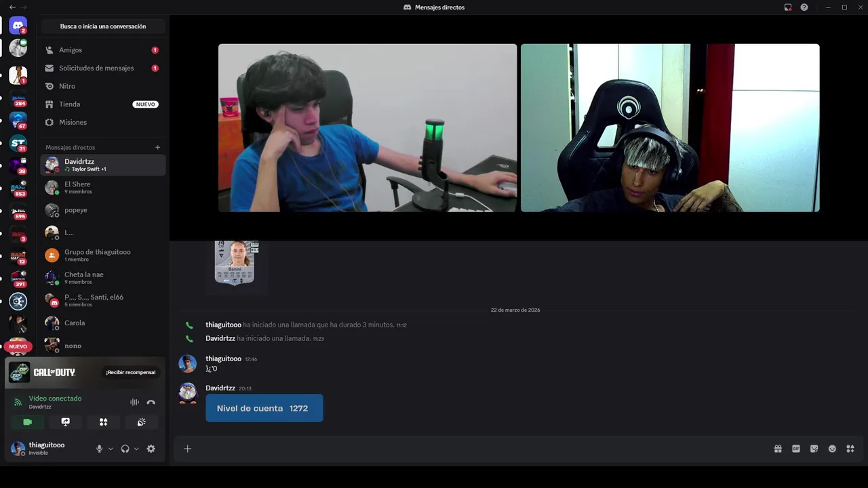Mute the microphone
The width and height of the screenshot is (868, 488).
point(99,449)
